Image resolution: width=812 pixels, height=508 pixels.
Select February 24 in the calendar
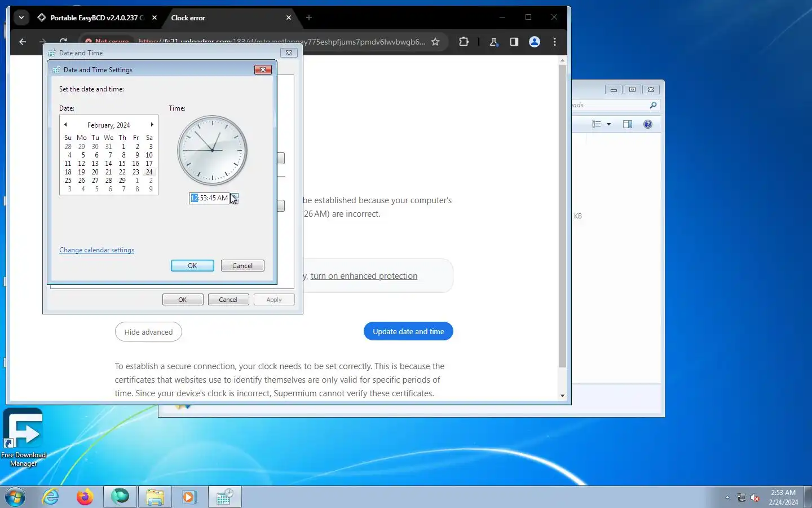pyautogui.click(x=149, y=172)
